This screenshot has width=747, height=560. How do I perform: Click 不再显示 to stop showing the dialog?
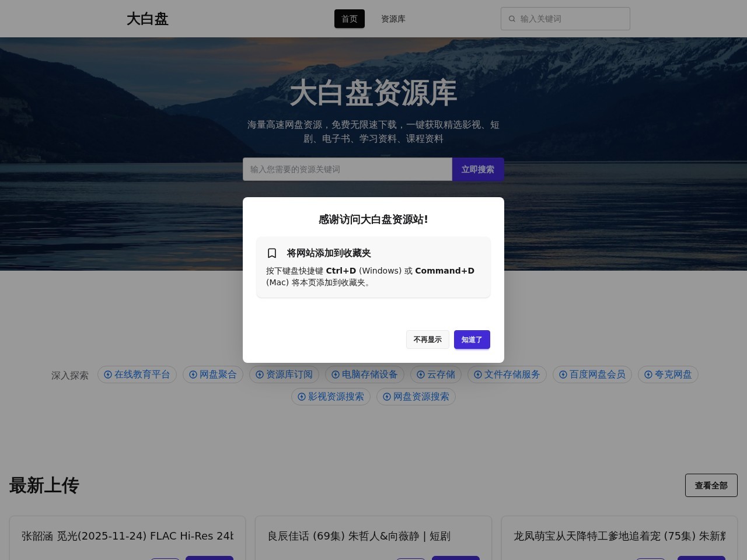click(x=428, y=339)
